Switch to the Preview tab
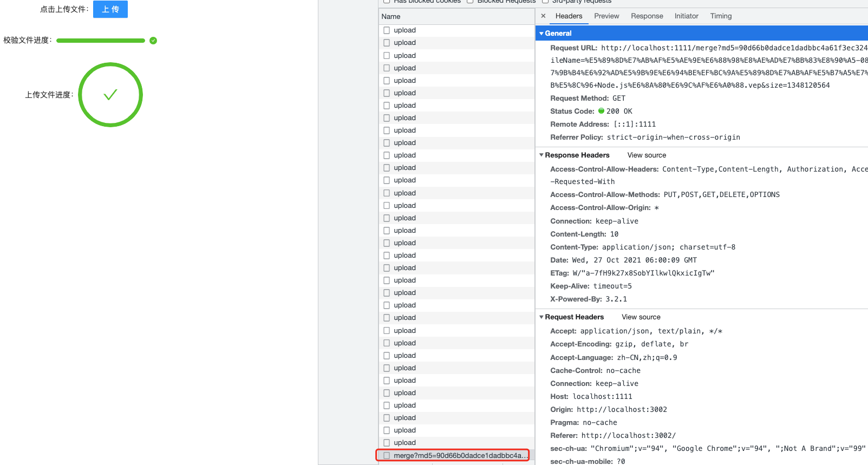868x465 pixels. [606, 16]
